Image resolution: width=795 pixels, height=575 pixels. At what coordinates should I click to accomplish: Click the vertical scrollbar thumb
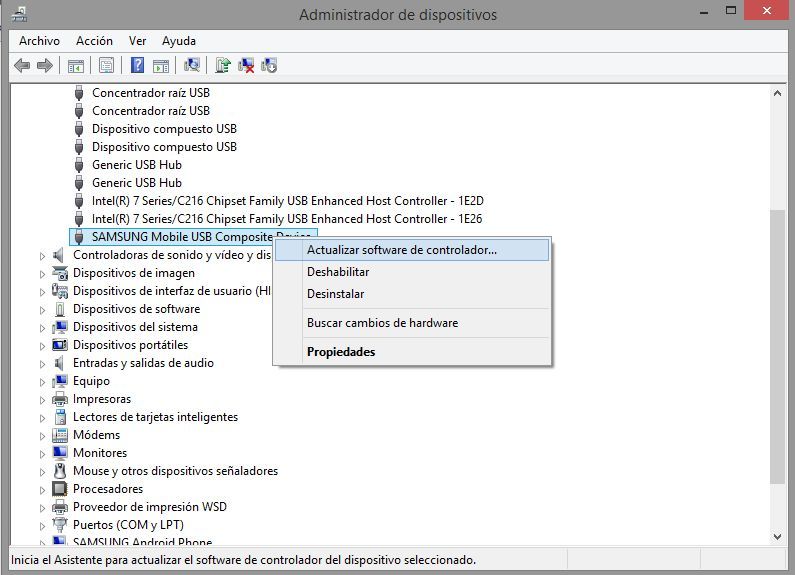click(777, 346)
